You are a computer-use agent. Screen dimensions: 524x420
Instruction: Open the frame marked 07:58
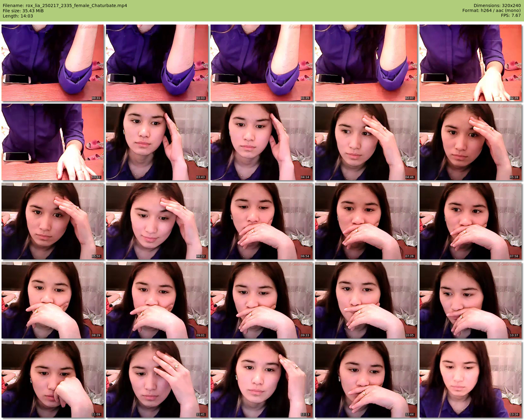[470, 221]
